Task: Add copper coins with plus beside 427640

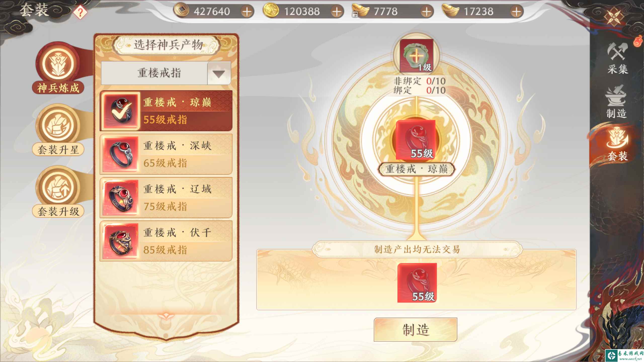Action: [x=247, y=12]
